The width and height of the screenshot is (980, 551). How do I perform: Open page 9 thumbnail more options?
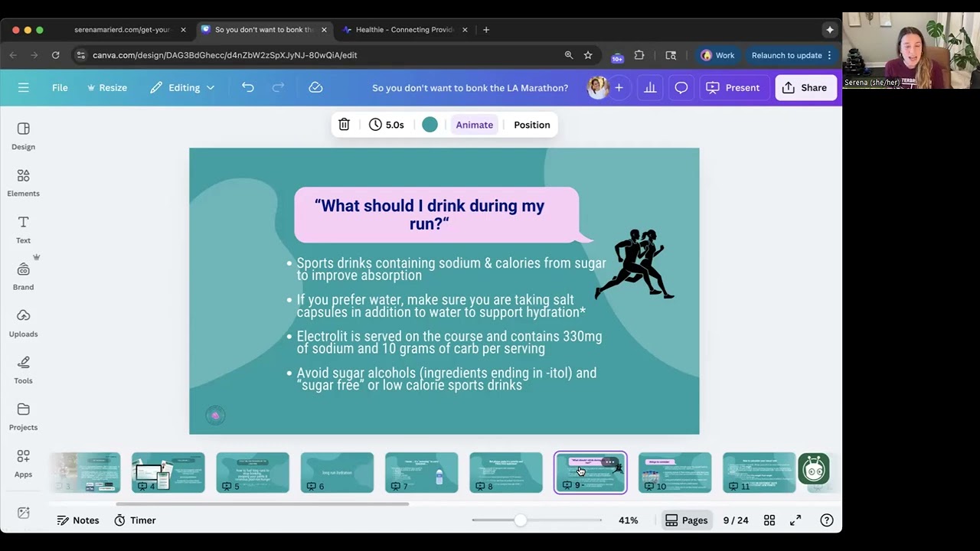[609, 462]
